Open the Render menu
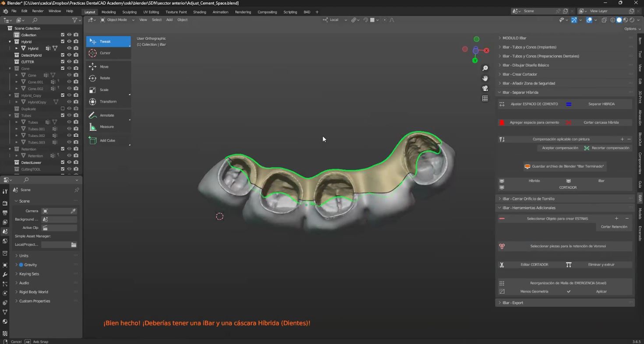This screenshot has width=644, height=344. pos(38,11)
